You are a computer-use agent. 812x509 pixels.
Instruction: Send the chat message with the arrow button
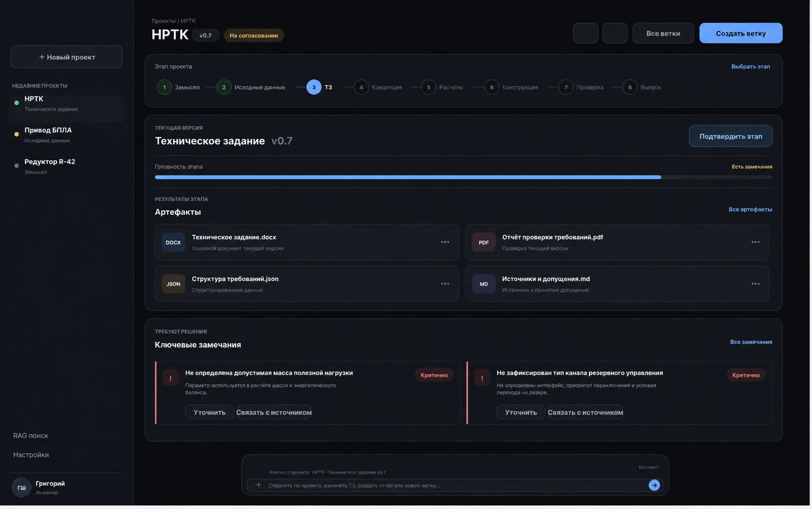(x=654, y=485)
